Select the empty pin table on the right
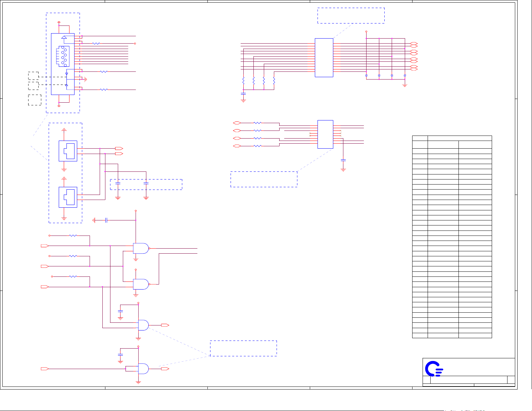 [452, 237]
